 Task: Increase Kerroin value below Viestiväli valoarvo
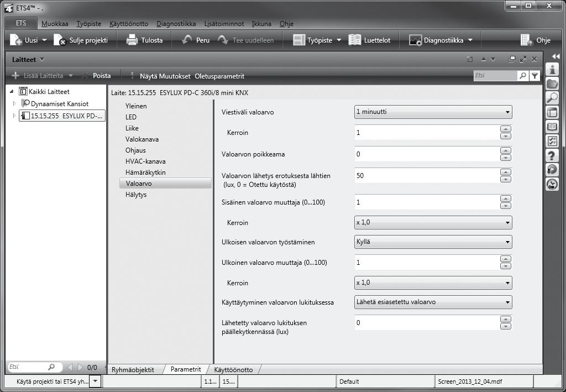click(506, 129)
